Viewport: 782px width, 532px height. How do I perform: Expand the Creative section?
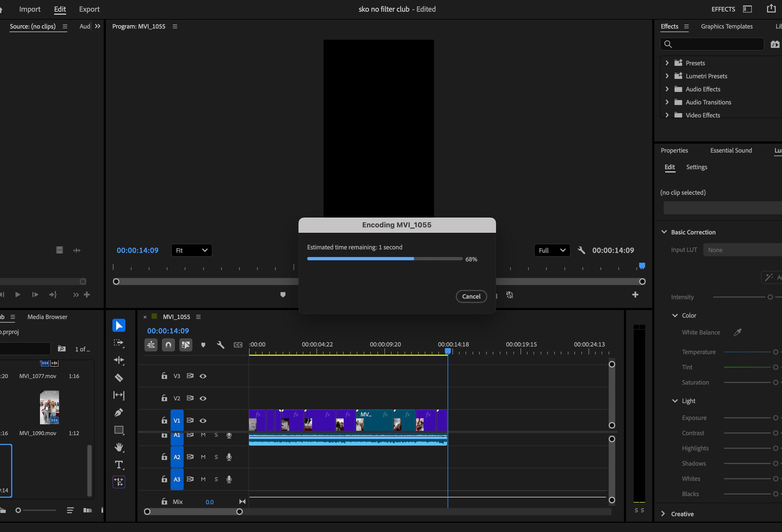pyautogui.click(x=663, y=514)
